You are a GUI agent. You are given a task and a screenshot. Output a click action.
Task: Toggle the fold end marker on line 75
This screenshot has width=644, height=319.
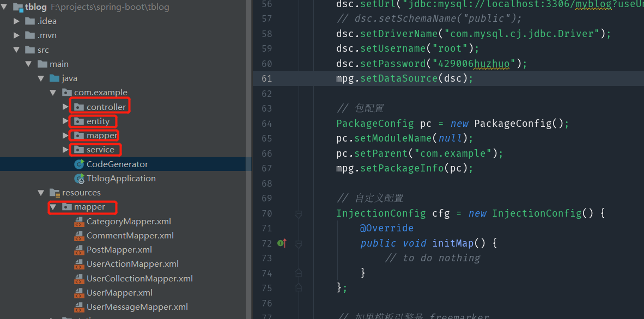point(299,287)
